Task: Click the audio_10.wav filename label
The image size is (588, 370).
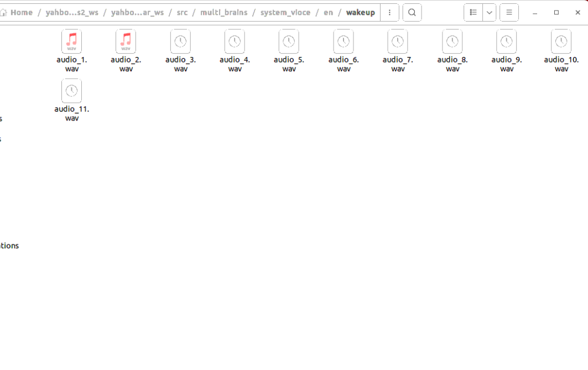Action: pos(561,64)
